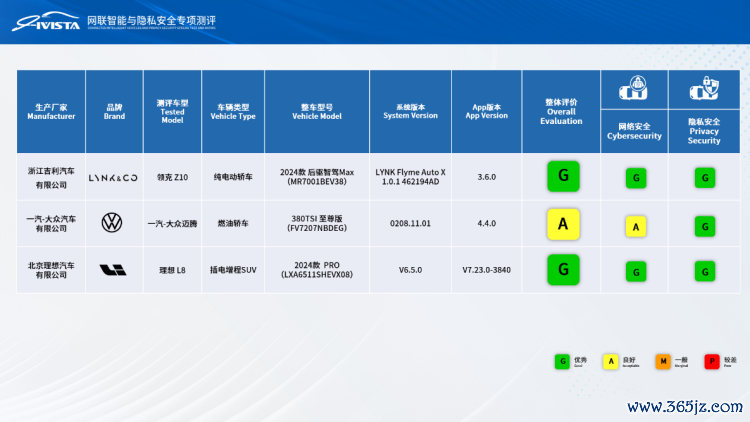Click the privacy security G badge in the 一汽-大众迈腾 row

(705, 227)
